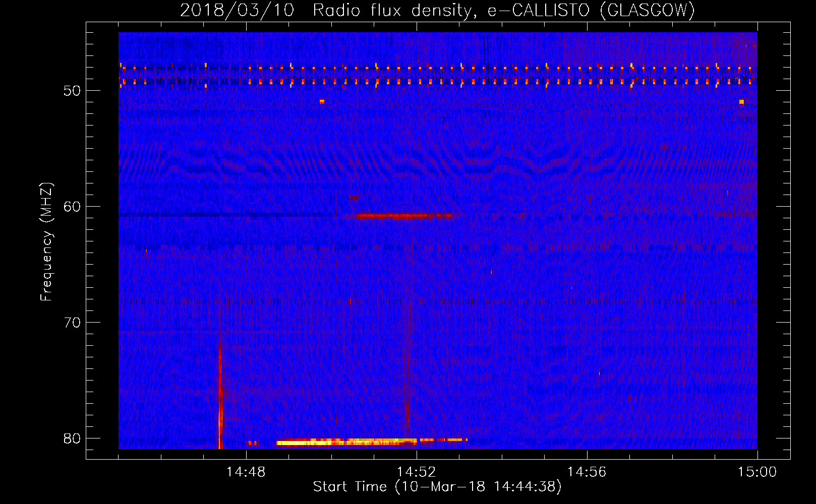Click the '60' frequency tick label
This screenshot has width=816, height=504.
click(x=72, y=207)
